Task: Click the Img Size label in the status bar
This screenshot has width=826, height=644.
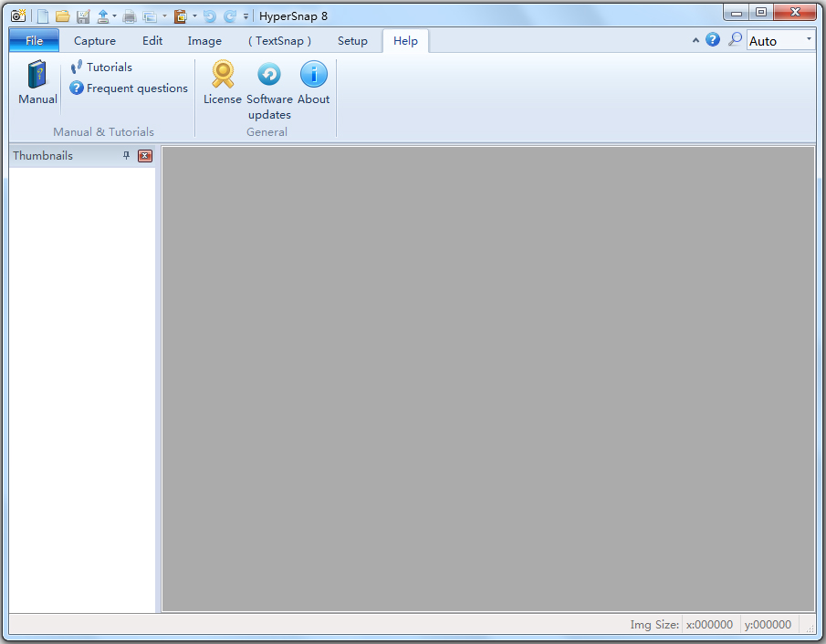Action: (x=654, y=625)
